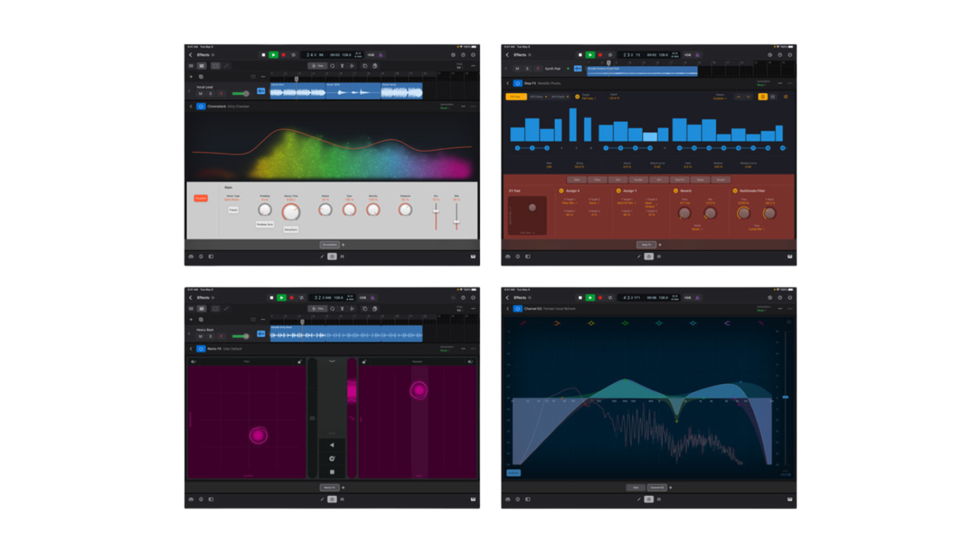This screenshot has height=552, width=980.
Task: Mute the Vocal Lead track
Action: tap(200, 94)
